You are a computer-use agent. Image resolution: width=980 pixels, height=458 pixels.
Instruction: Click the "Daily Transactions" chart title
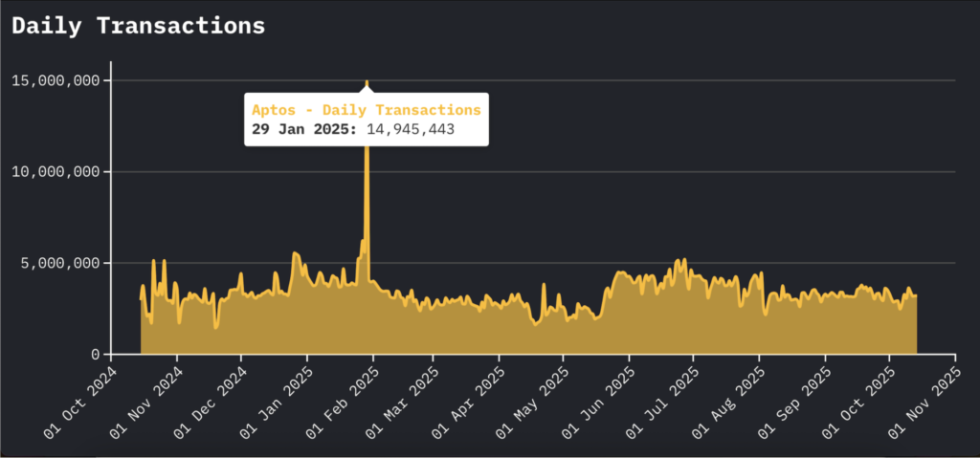[x=138, y=26]
